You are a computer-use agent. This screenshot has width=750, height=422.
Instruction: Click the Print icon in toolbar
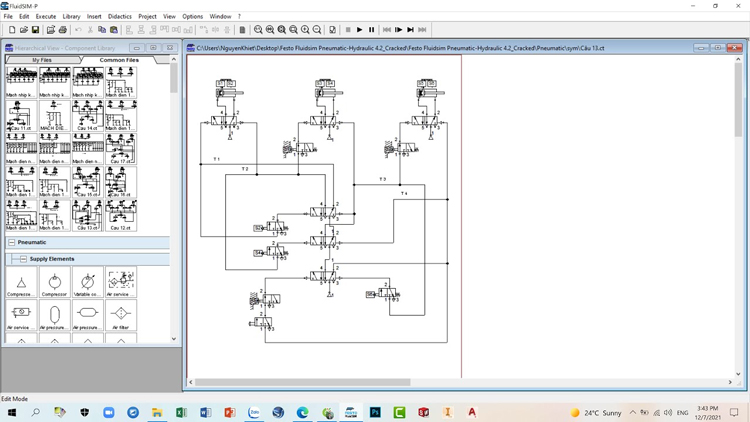(x=62, y=30)
